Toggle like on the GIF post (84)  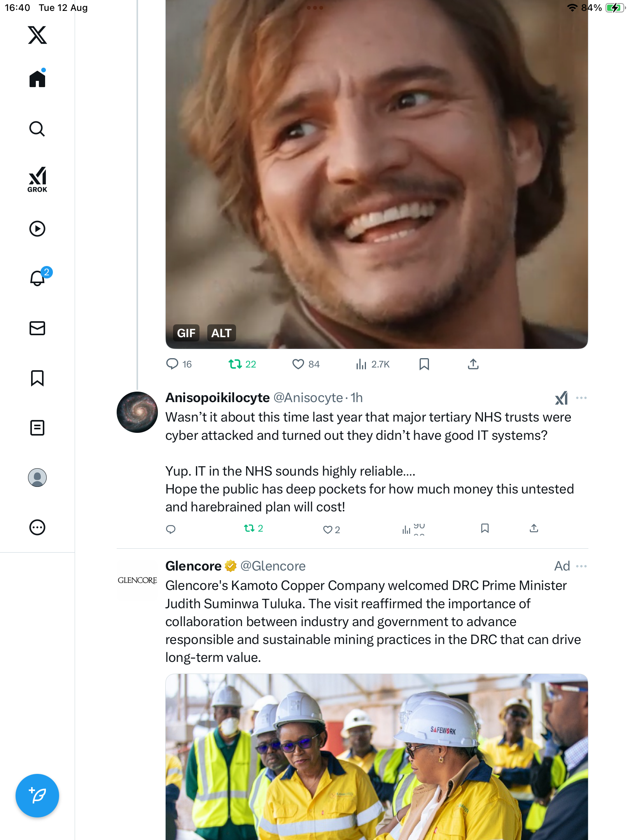pyautogui.click(x=298, y=364)
